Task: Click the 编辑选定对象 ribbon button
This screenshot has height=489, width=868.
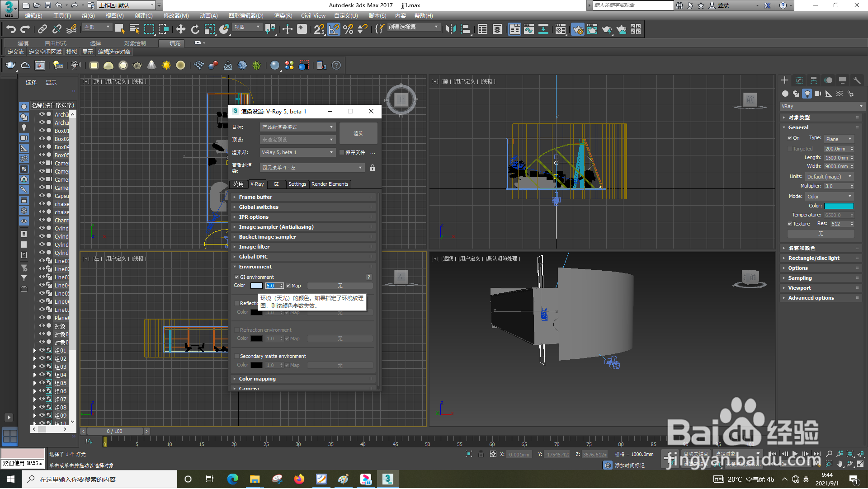Action: (x=114, y=52)
